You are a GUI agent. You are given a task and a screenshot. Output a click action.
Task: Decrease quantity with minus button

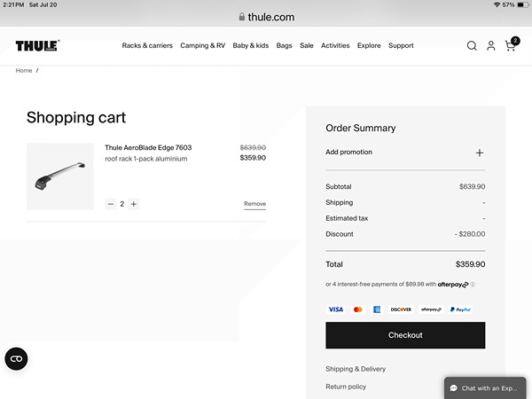pos(111,204)
